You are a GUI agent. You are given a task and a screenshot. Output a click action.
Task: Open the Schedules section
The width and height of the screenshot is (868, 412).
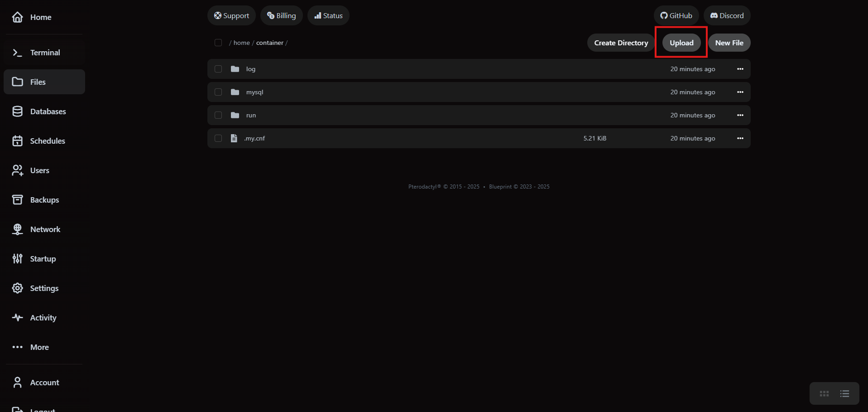coord(17,141)
